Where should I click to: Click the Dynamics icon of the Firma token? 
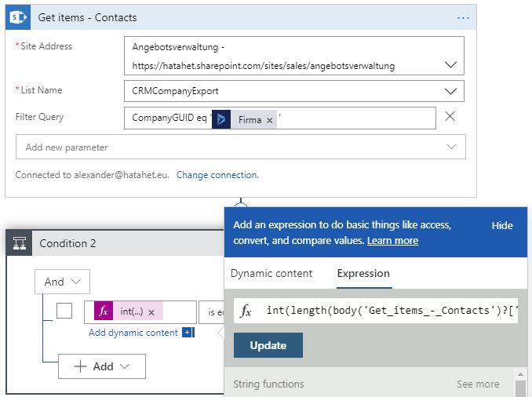coord(221,119)
